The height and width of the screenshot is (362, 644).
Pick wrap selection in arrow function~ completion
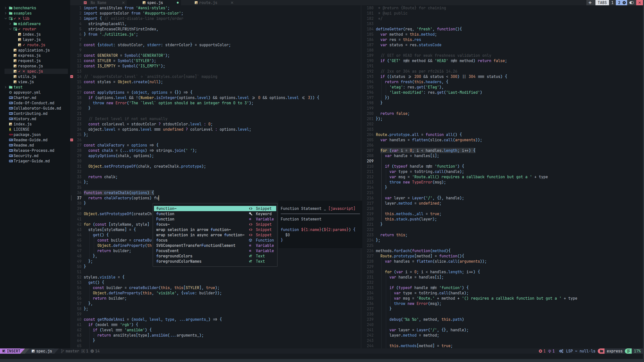[x=215, y=230]
